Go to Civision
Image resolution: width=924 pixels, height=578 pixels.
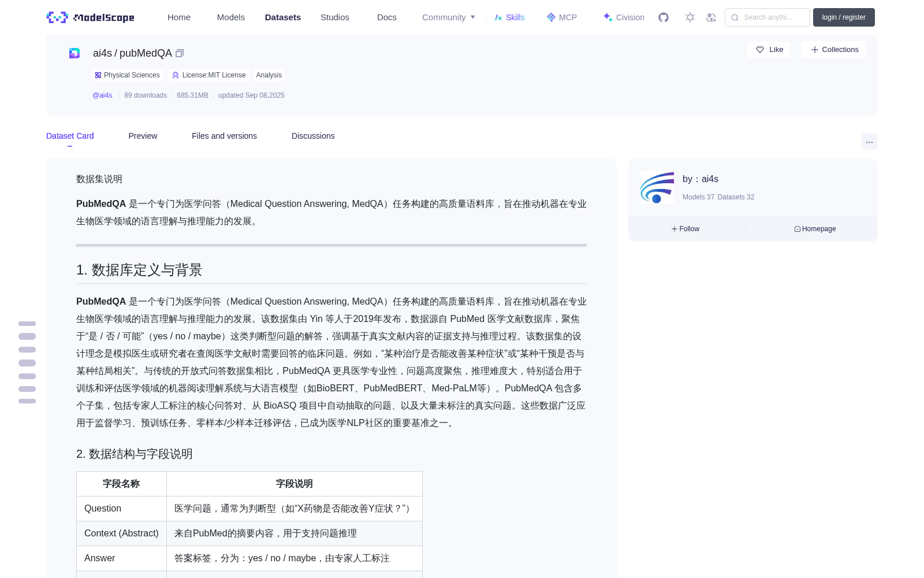point(624,17)
